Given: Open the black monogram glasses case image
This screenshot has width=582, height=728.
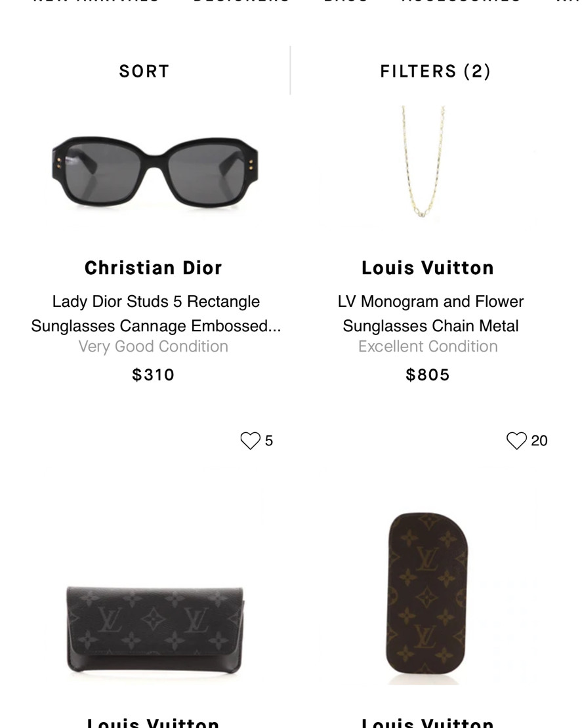Looking at the screenshot, I should (x=154, y=628).
